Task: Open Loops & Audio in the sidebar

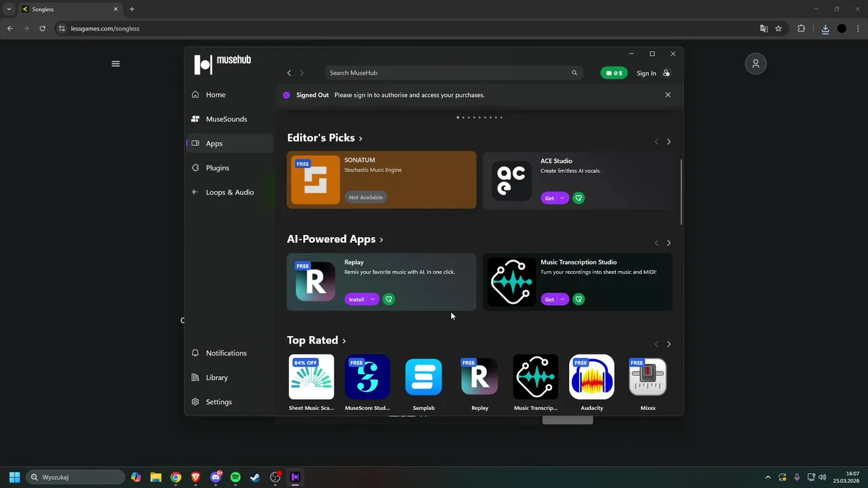Action: 230,192
